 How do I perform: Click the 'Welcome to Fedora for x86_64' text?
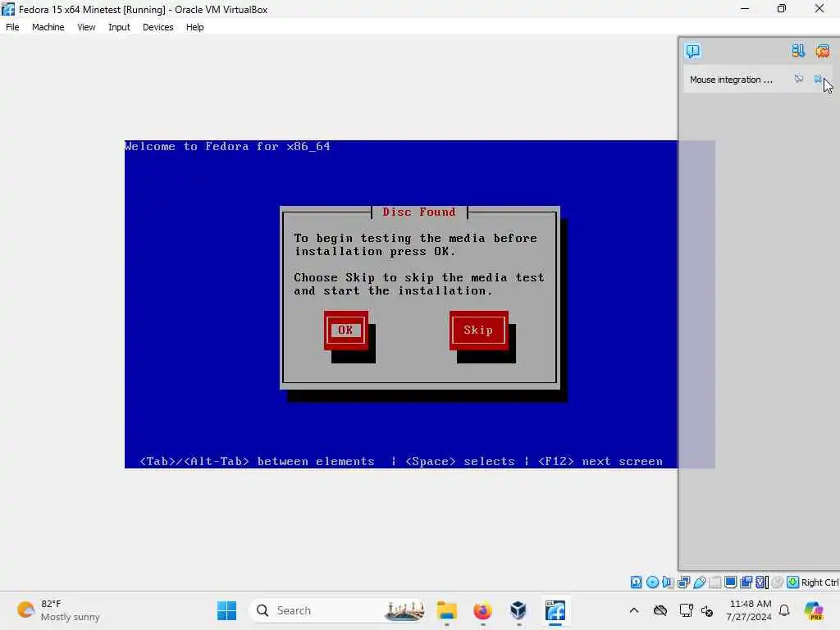click(228, 146)
